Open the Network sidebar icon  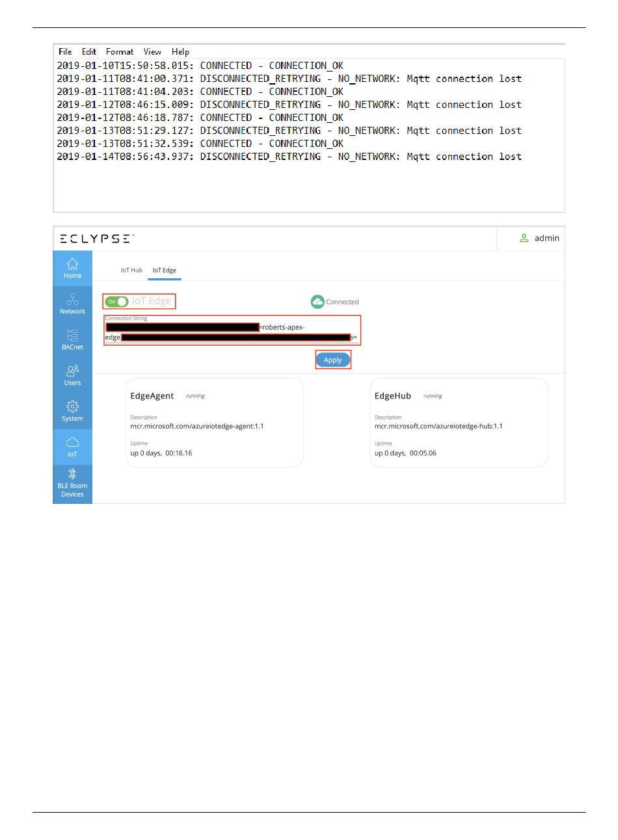tap(72, 299)
